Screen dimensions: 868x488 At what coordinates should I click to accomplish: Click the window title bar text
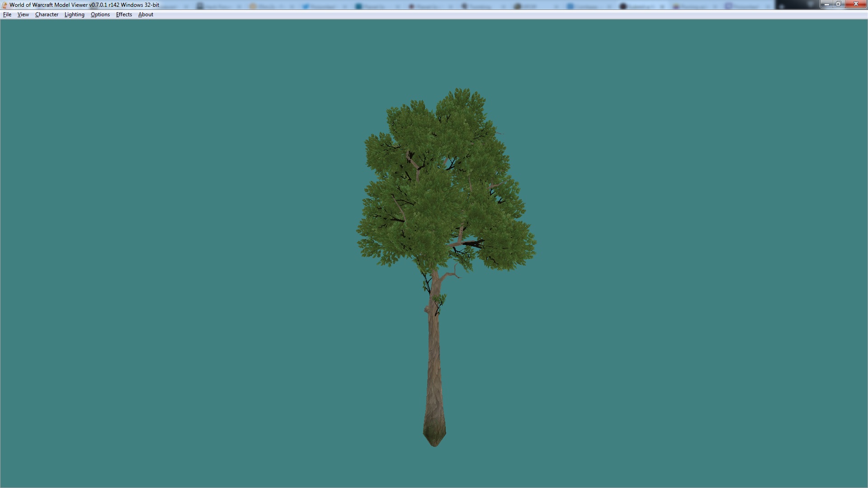pyautogui.click(x=84, y=5)
